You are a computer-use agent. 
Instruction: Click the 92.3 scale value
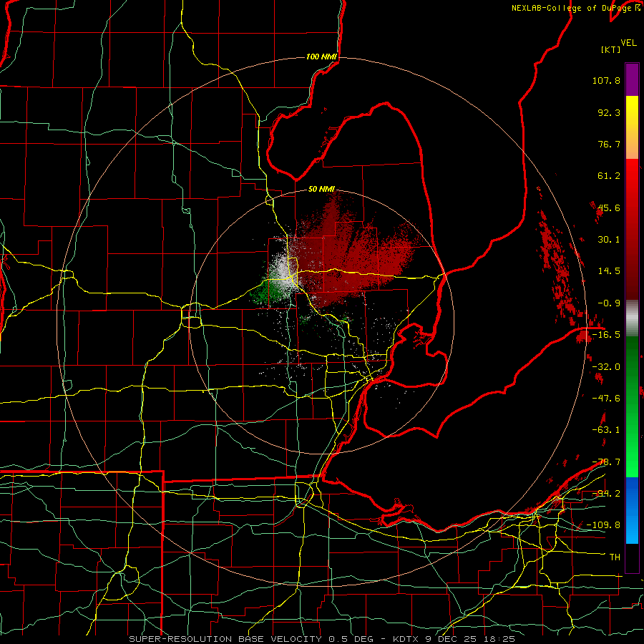609,112
